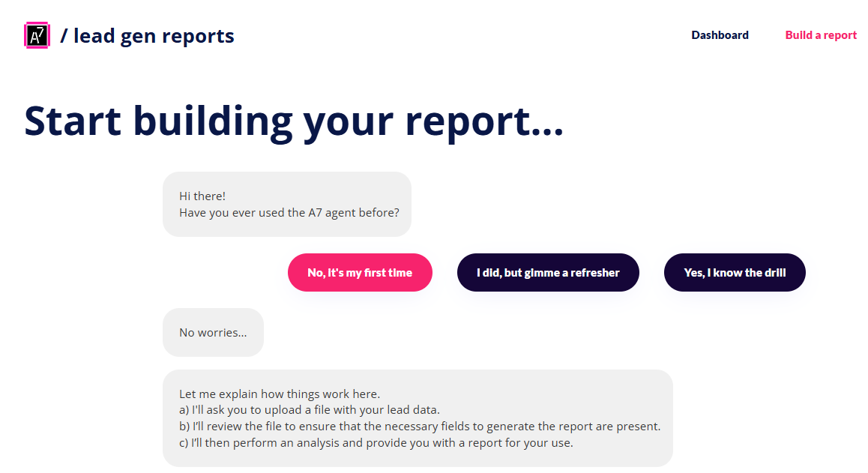Click the A7 logo icon

37,35
